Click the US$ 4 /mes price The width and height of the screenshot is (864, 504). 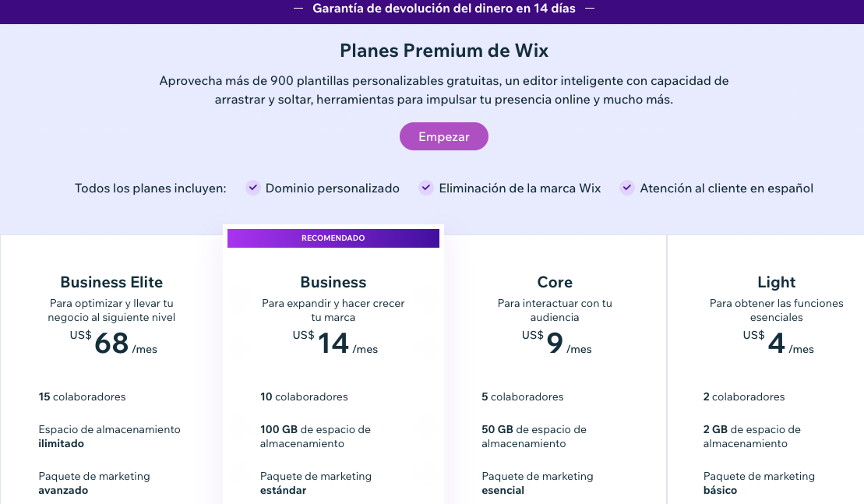pyautogui.click(x=777, y=343)
